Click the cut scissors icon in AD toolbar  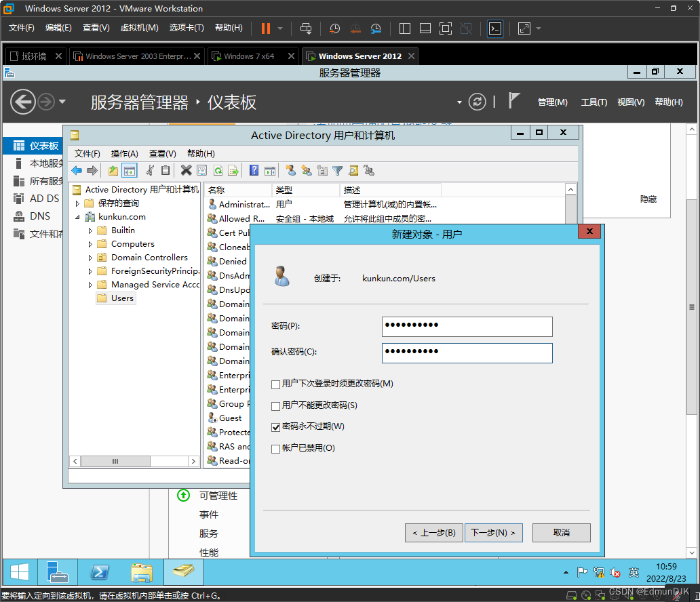tap(150, 170)
